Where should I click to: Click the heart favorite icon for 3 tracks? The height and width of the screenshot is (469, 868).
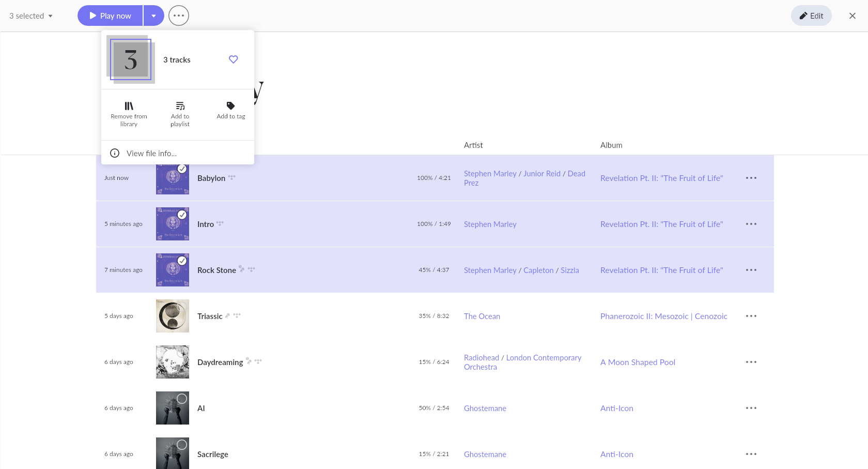coord(234,59)
